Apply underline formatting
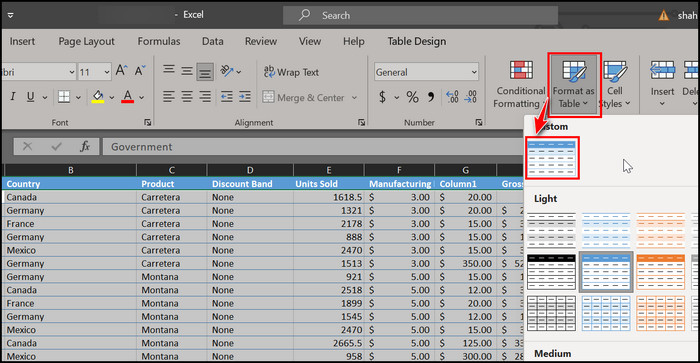 point(30,96)
